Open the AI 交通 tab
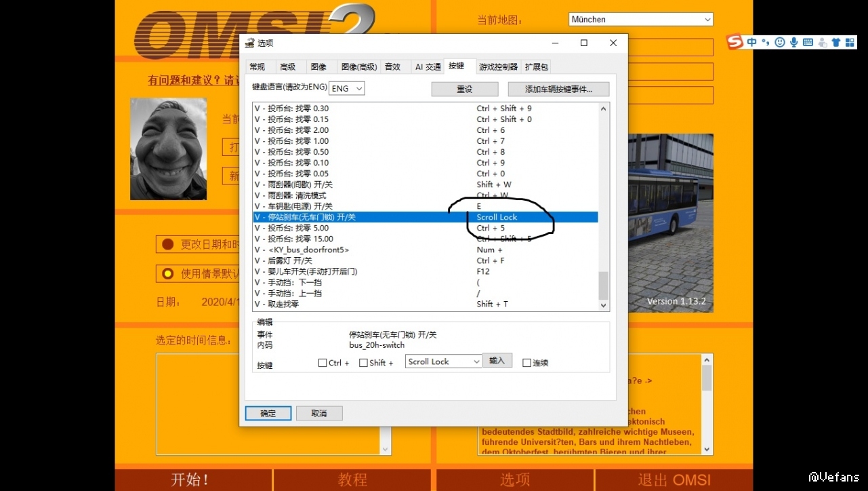Image resolution: width=868 pixels, height=491 pixels. (428, 66)
